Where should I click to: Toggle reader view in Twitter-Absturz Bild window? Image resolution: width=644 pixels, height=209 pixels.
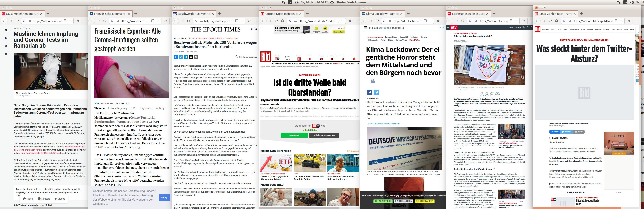click(x=616, y=21)
